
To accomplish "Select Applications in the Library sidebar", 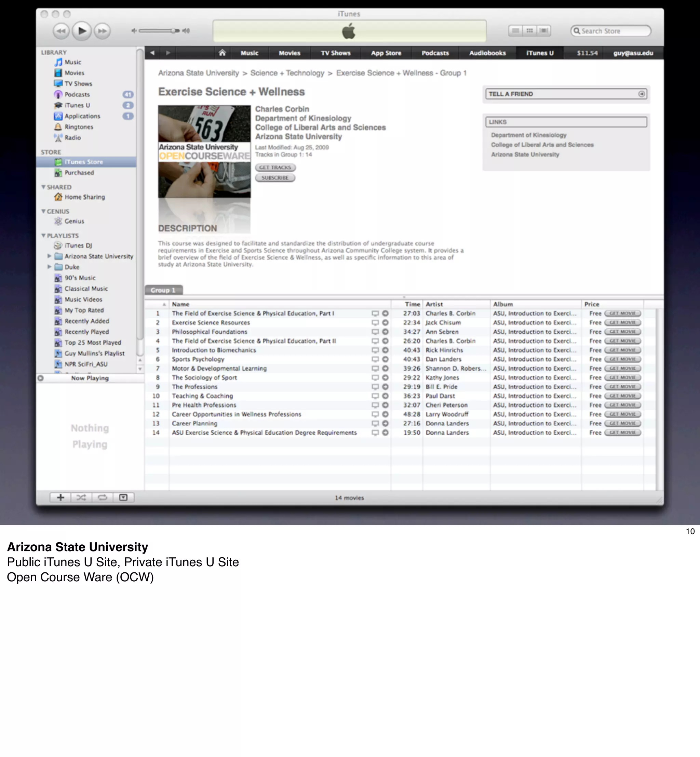I will (x=82, y=116).
